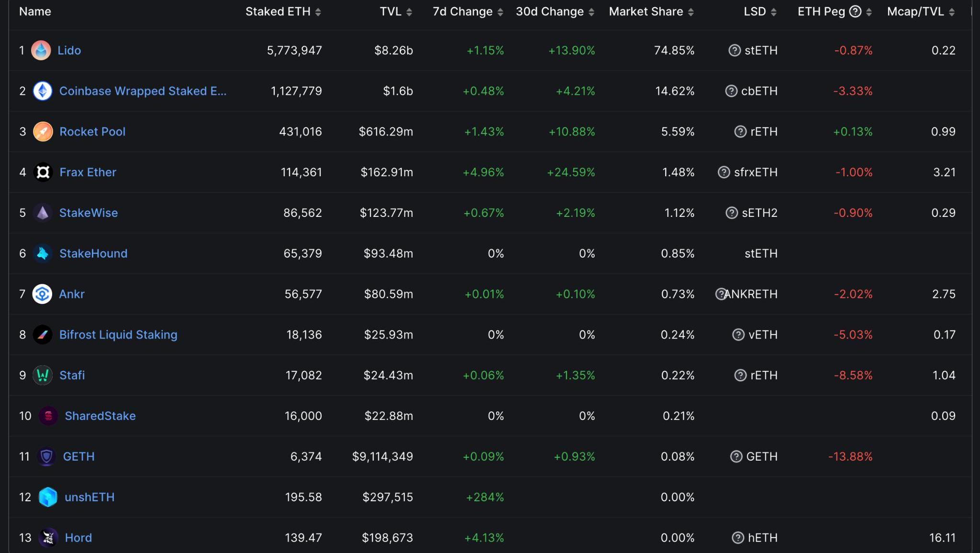Open the StakeHound protocol link
Screen dimensions: 980x553
pyautogui.click(x=93, y=253)
